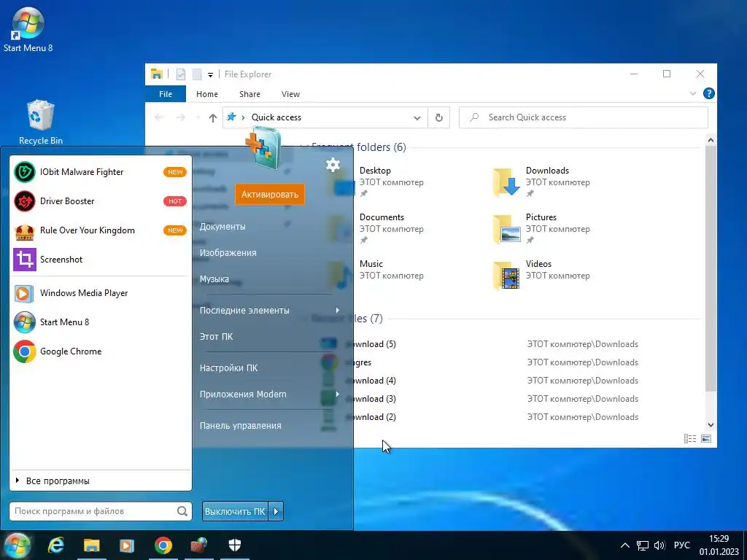The width and height of the screenshot is (747, 560).
Task: Open the Videos folder in Explorer
Action: [x=542, y=275]
